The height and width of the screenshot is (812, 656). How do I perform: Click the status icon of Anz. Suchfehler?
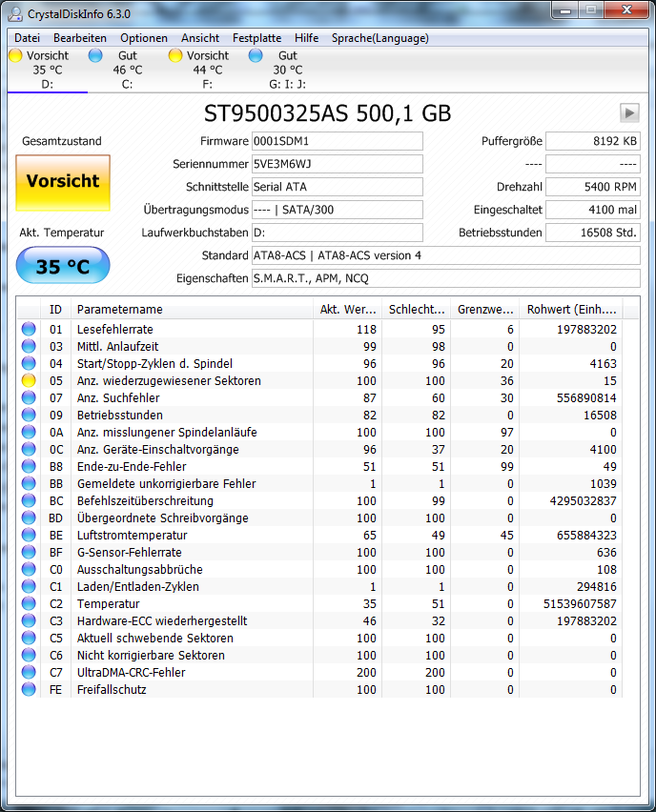[29, 397]
